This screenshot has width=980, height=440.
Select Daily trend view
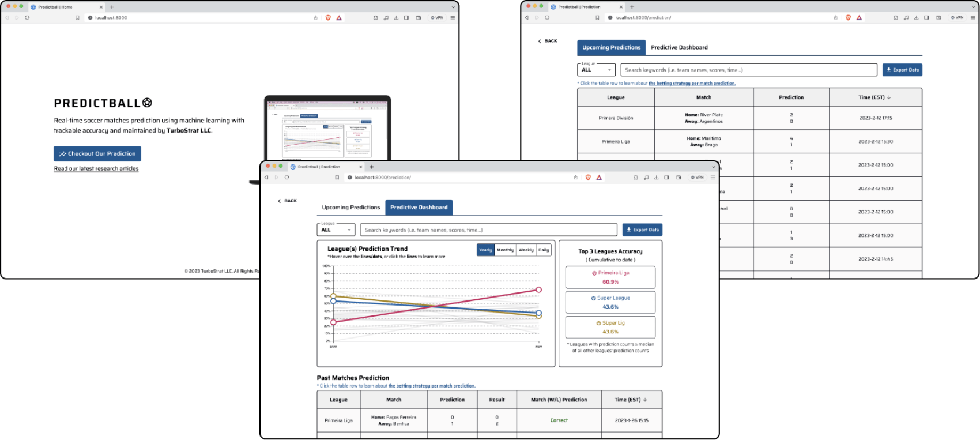[x=544, y=250]
